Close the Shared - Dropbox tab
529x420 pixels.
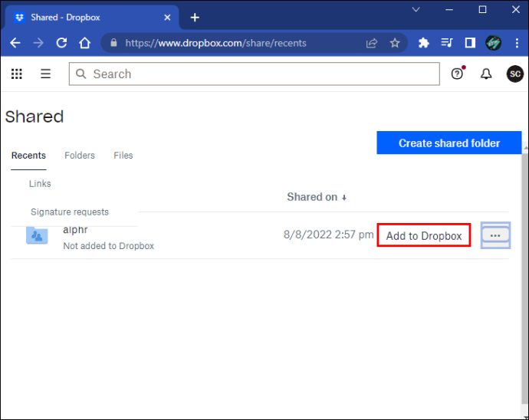click(x=167, y=17)
